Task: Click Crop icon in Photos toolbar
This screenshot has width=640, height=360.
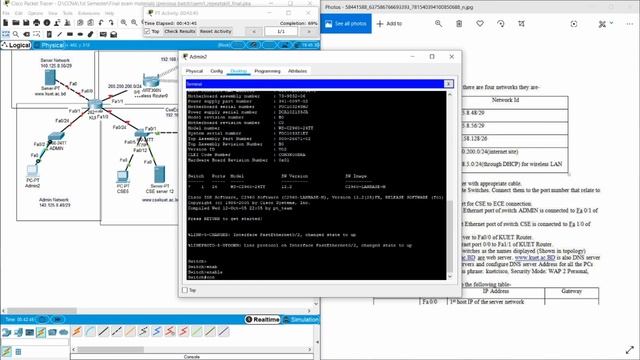Action: [521, 24]
